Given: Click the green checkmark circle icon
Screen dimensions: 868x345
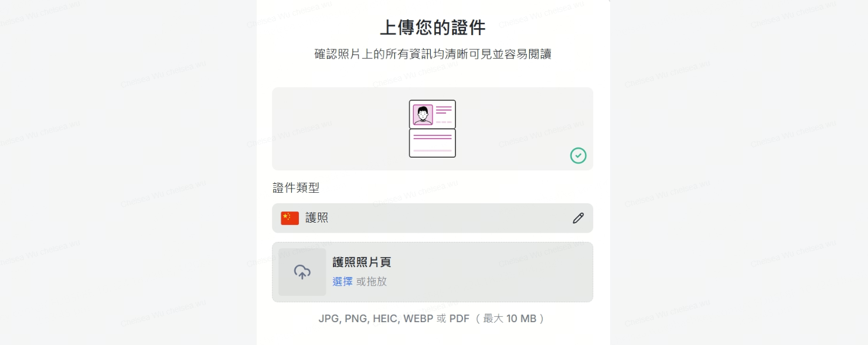Looking at the screenshot, I should 578,155.
